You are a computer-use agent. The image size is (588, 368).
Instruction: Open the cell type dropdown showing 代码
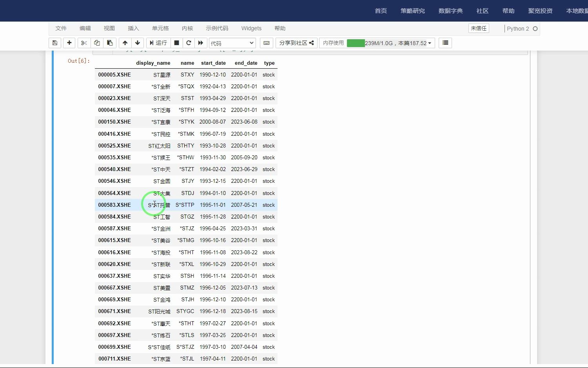coord(232,43)
